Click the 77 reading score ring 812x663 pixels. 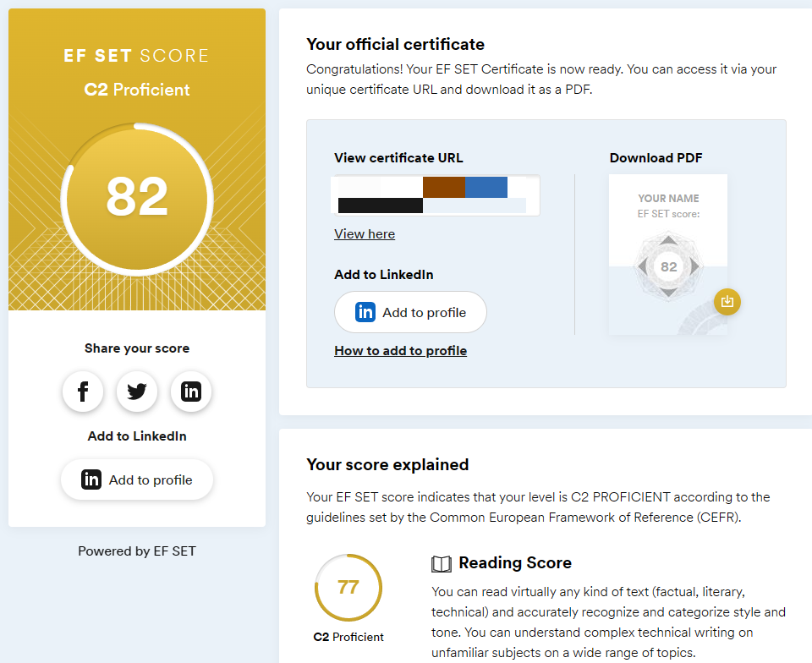[x=348, y=588]
